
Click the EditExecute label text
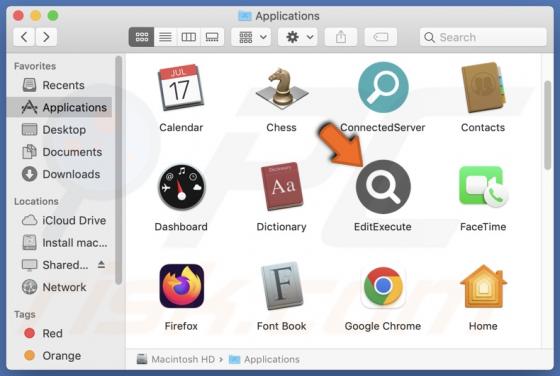click(382, 227)
